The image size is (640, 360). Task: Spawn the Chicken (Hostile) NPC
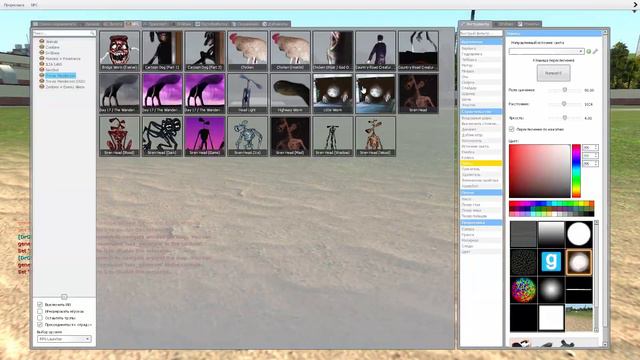click(290, 51)
